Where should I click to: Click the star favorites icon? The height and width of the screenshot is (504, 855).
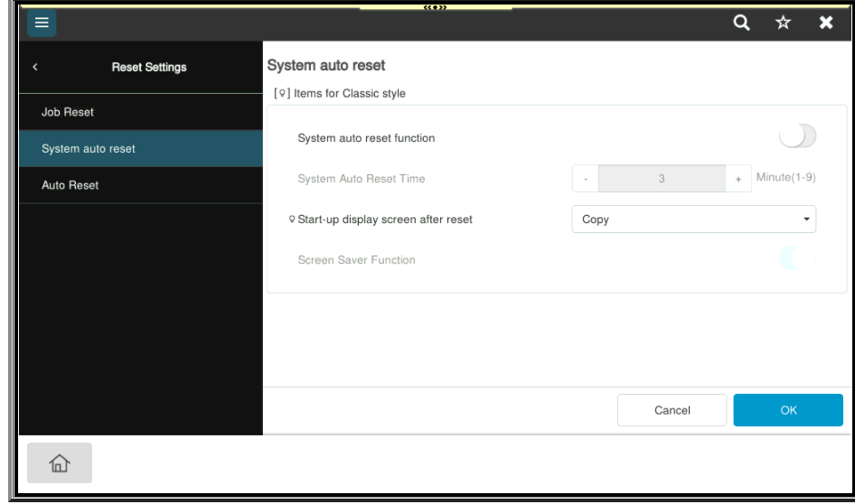tap(783, 23)
